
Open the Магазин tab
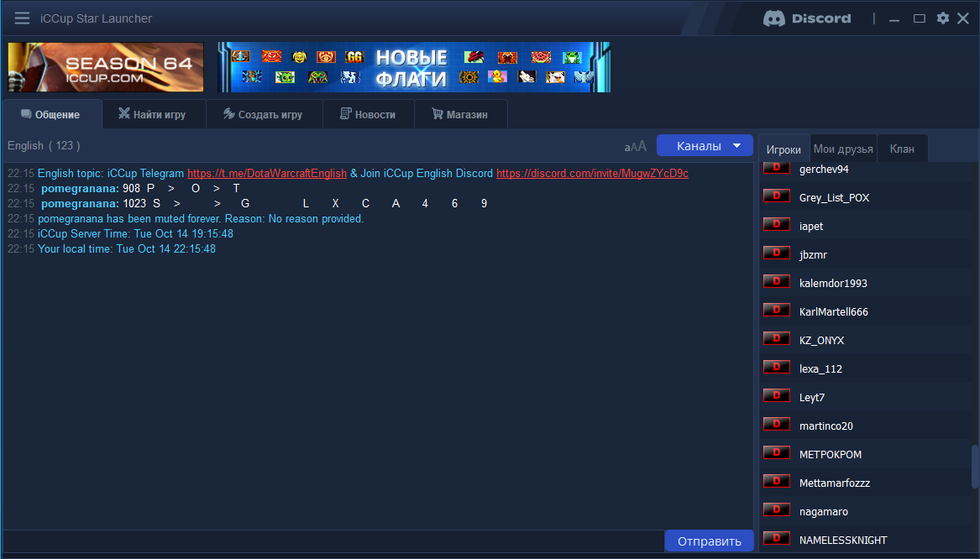[461, 114]
